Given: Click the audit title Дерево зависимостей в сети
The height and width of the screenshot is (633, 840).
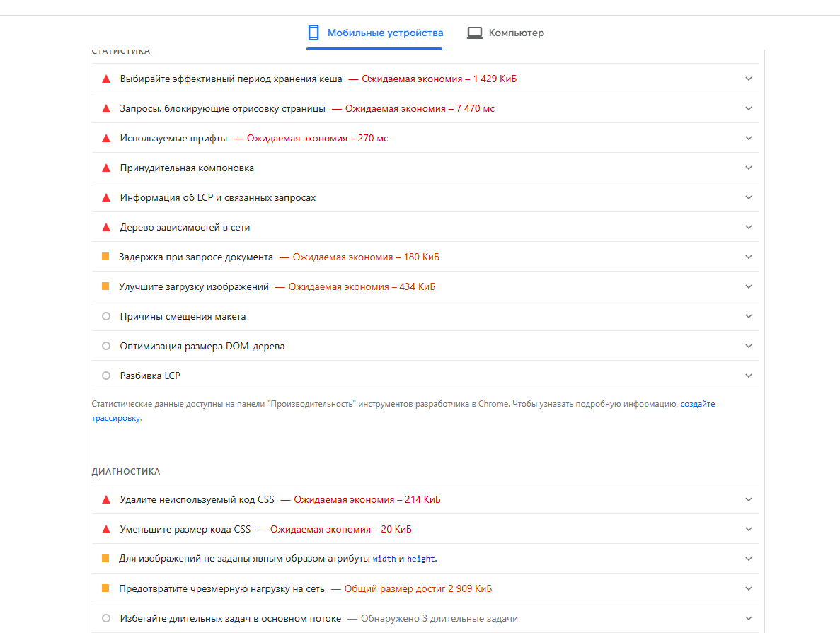Looking at the screenshot, I should (x=185, y=228).
